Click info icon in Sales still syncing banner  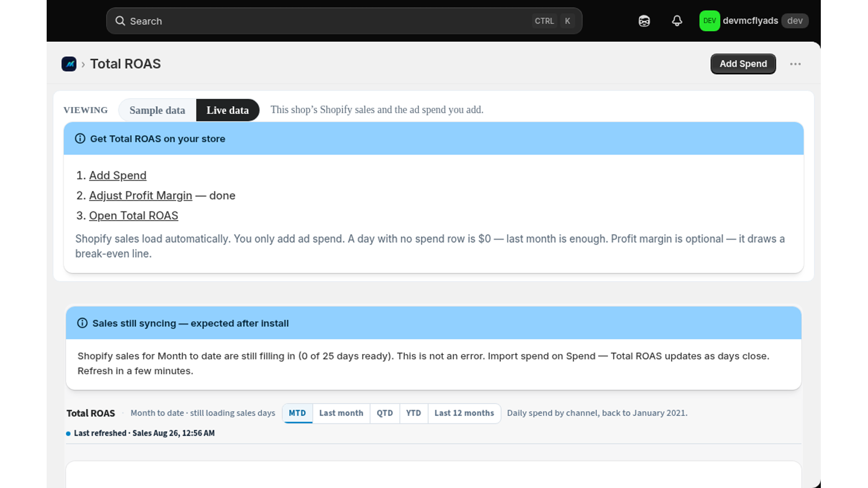(x=82, y=323)
